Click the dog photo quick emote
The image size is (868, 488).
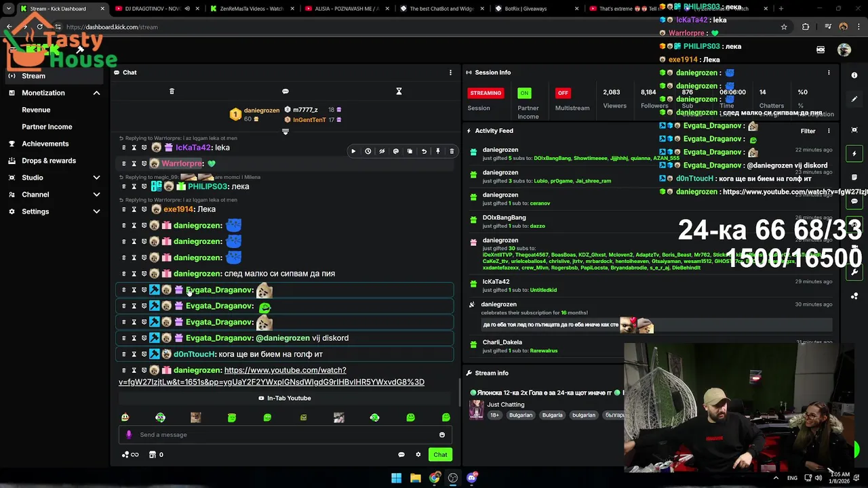coord(196,418)
